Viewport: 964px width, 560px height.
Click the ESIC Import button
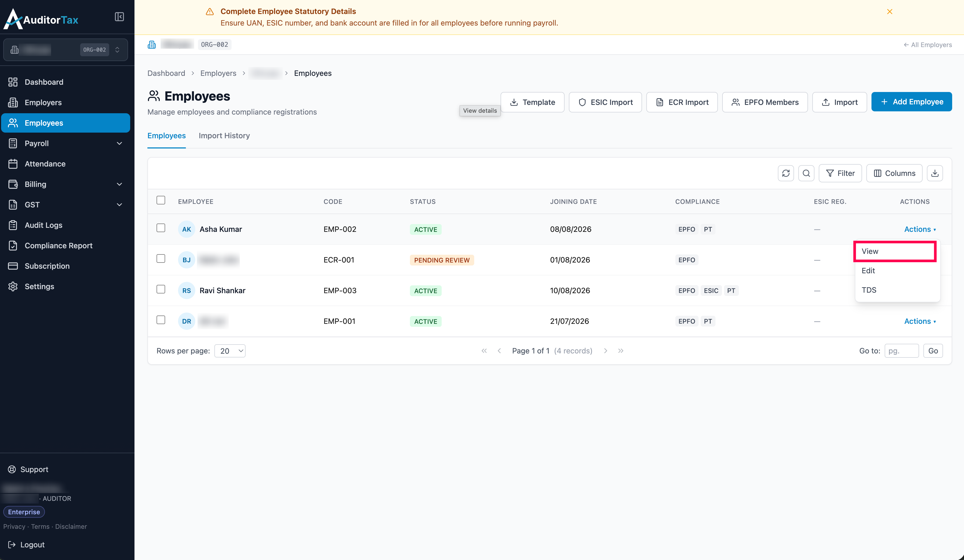[605, 102]
